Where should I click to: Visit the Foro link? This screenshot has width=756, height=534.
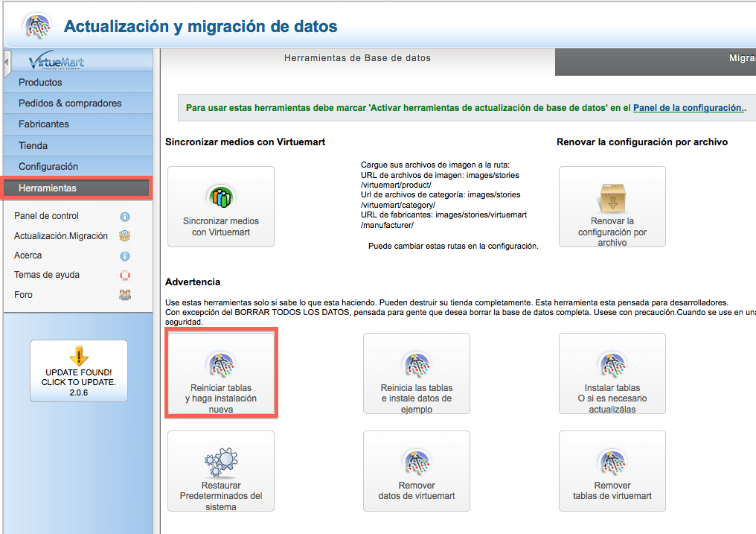click(x=23, y=295)
